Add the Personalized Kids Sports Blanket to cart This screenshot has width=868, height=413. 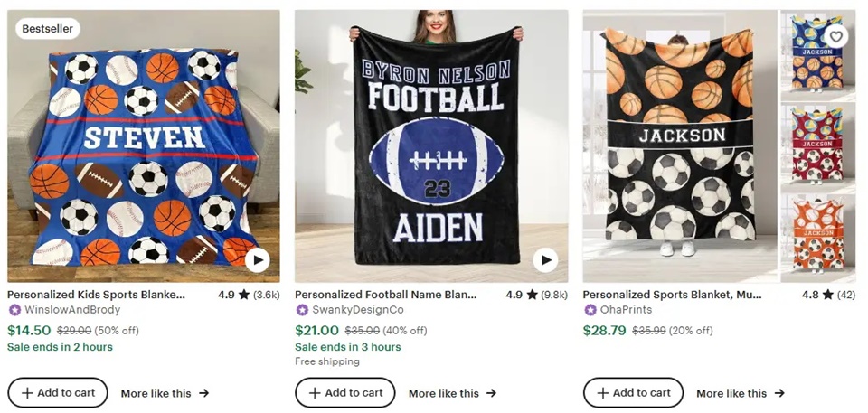58,393
